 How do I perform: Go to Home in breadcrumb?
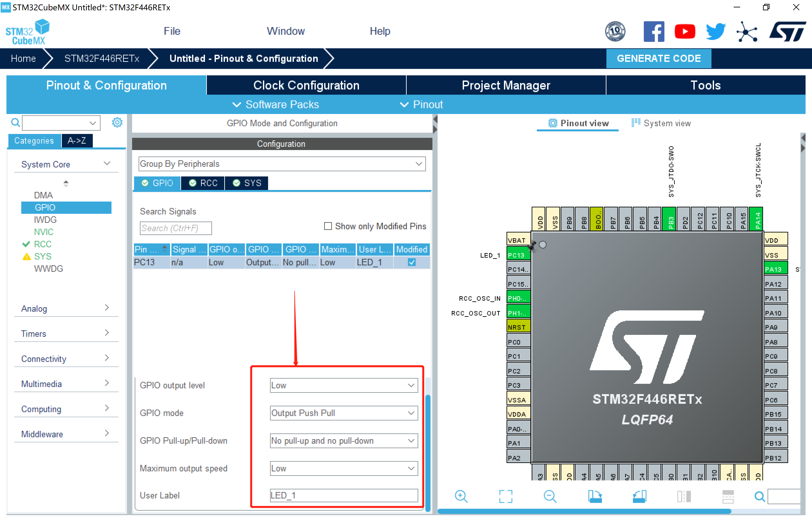tap(23, 58)
